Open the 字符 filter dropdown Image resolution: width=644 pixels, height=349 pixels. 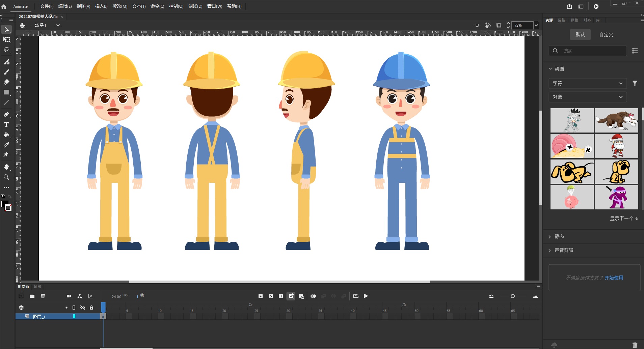[588, 83]
